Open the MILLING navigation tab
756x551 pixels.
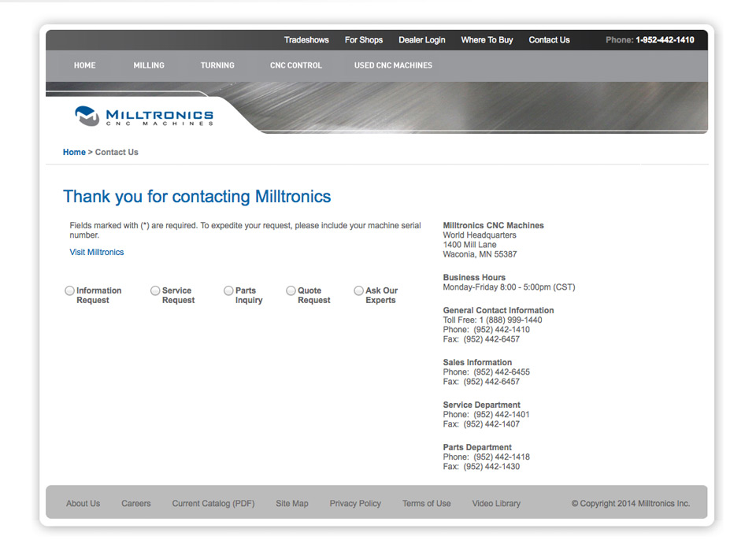pos(149,65)
